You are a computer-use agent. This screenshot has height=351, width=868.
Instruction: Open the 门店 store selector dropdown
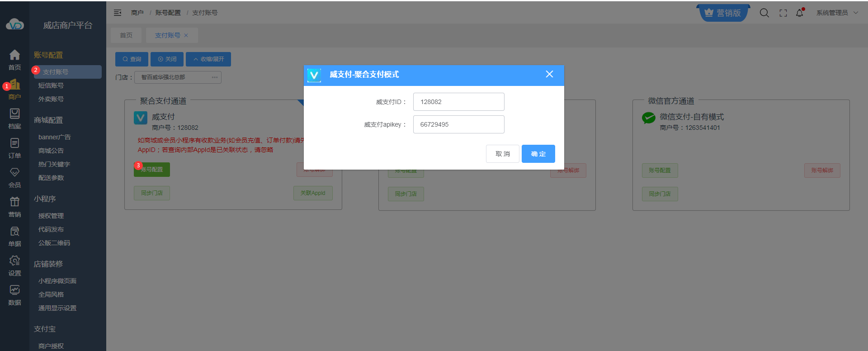point(178,77)
